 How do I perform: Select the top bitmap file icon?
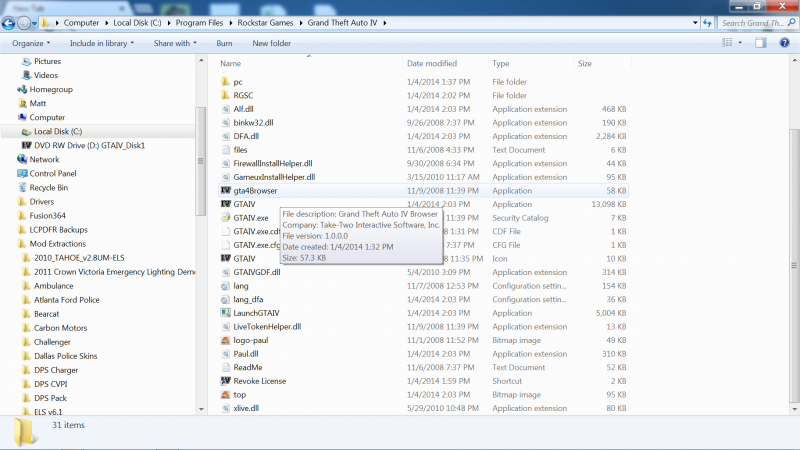click(225, 394)
